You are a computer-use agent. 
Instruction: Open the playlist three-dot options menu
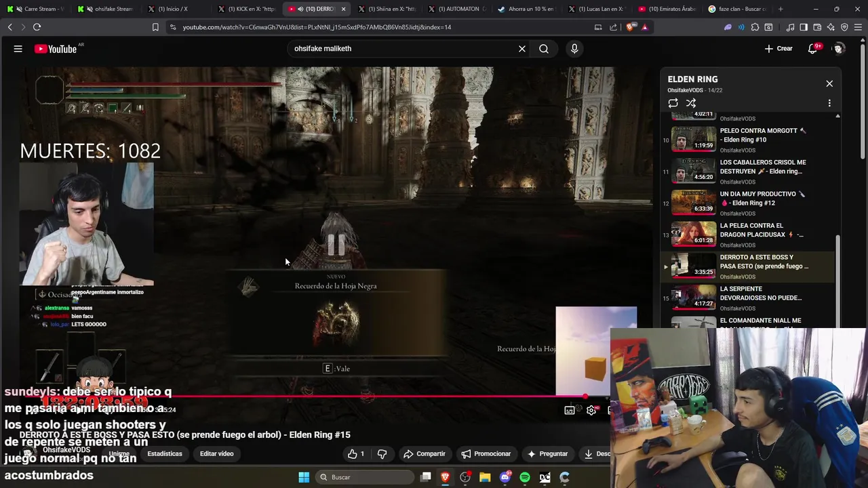click(x=829, y=103)
